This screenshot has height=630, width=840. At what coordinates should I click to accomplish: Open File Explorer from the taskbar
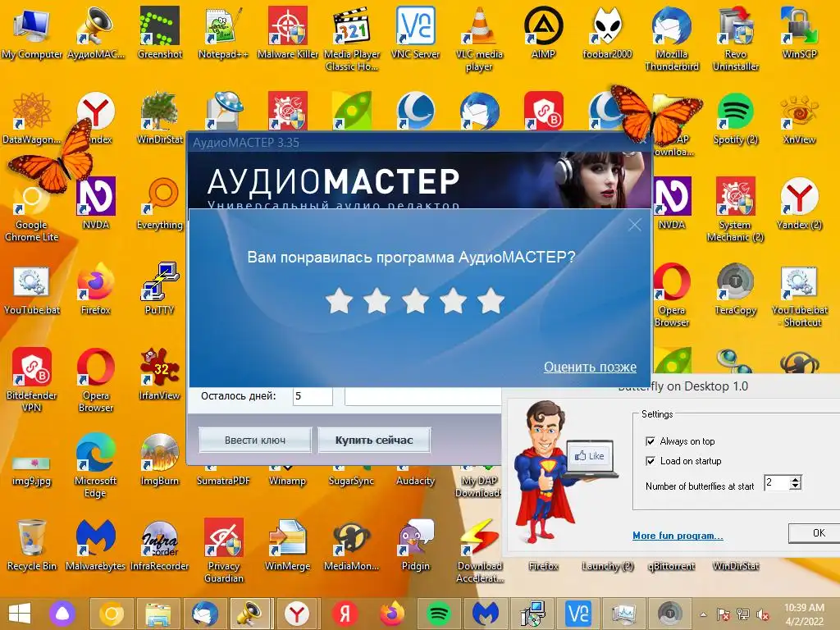tap(158, 614)
